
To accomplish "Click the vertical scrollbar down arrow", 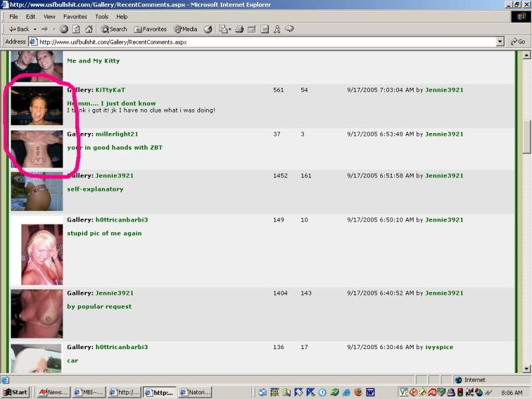I will click(527, 370).
